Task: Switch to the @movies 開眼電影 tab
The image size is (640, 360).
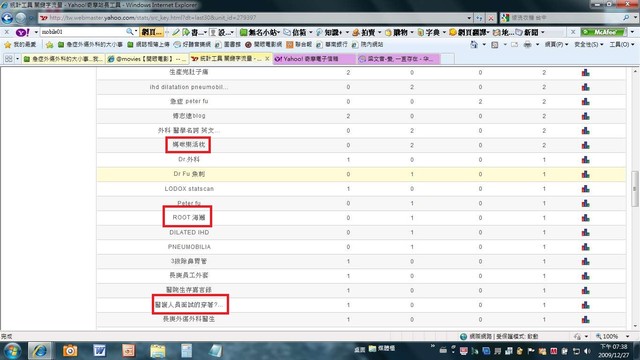Action: [147, 59]
